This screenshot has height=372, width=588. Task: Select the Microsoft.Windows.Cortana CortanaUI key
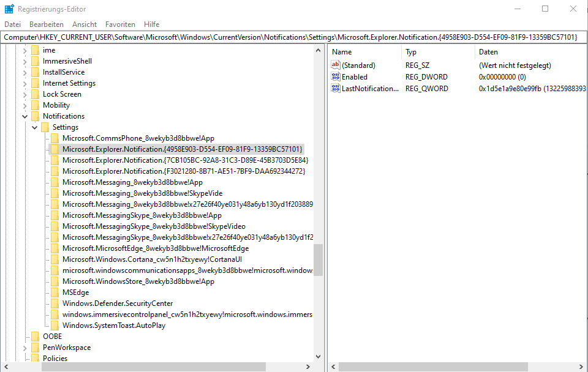click(153, 259)
